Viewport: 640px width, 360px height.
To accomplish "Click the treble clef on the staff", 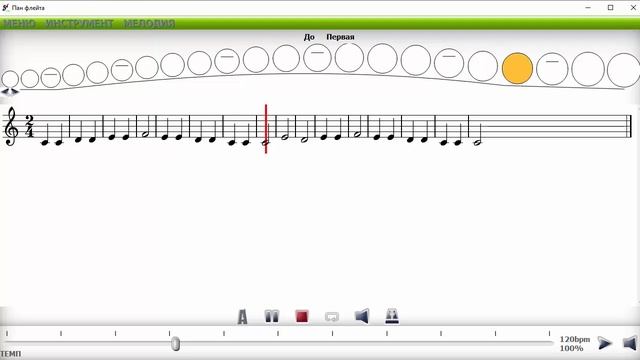I will 11,126.
